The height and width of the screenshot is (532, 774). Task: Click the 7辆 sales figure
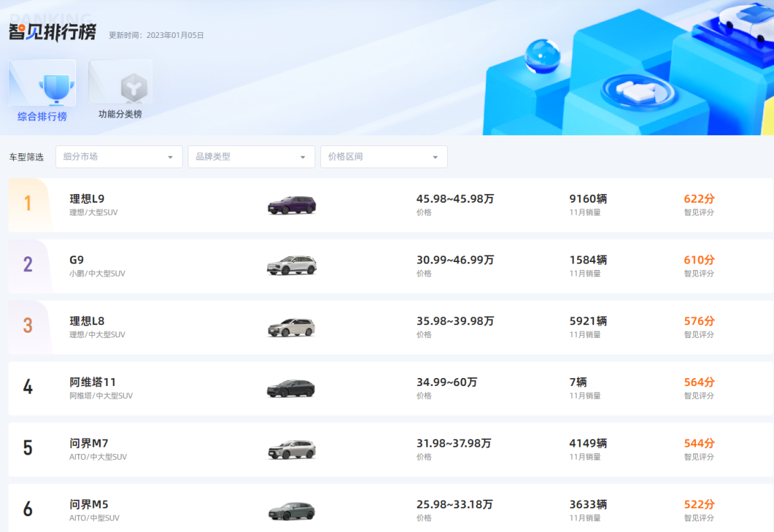pos(578,382)
